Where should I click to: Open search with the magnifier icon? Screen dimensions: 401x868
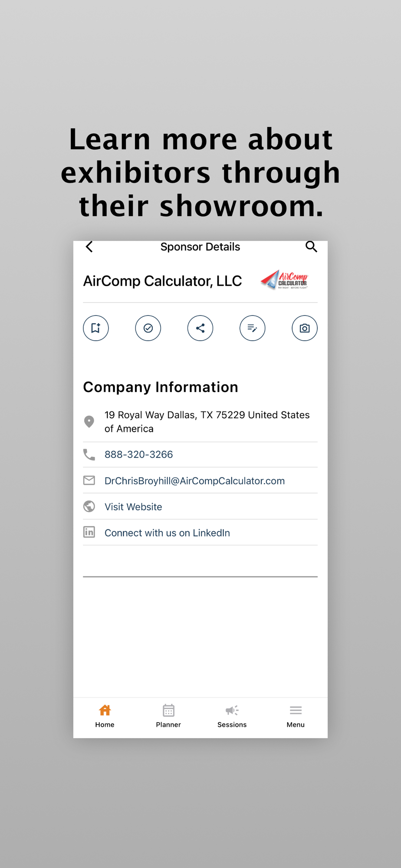[311, 247]
